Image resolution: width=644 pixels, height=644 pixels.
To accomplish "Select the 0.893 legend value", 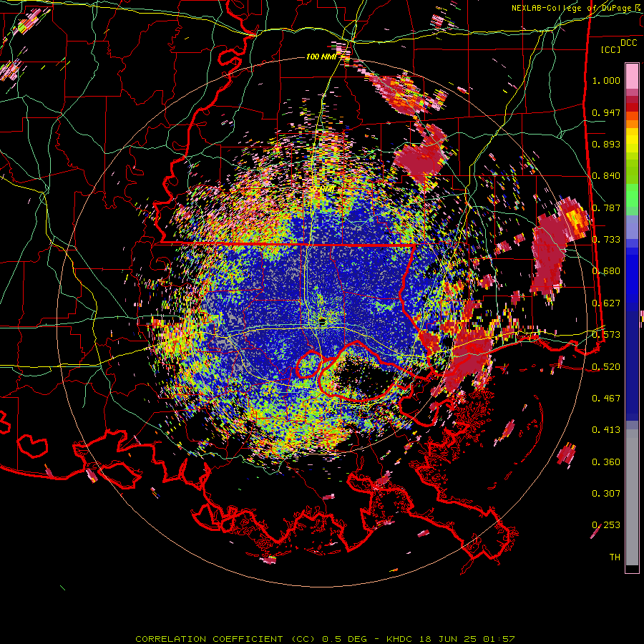I will [606, 144].
